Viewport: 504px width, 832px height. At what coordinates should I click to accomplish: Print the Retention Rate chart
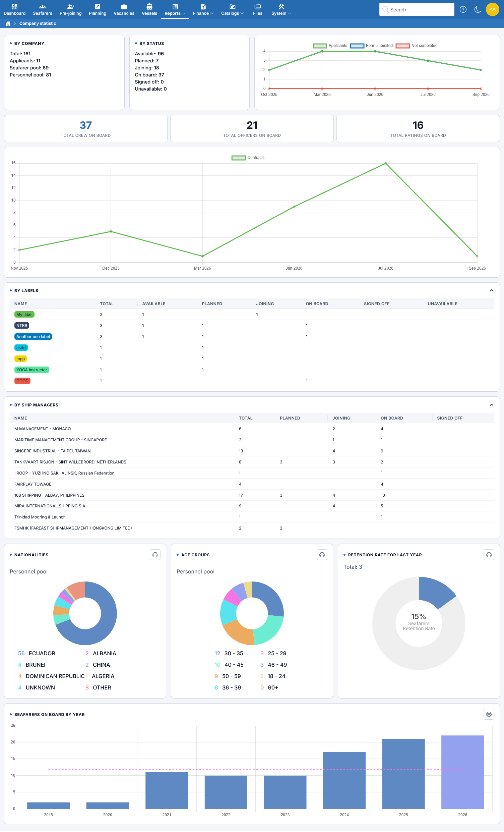pyautogui.click(x=489, y=554)
